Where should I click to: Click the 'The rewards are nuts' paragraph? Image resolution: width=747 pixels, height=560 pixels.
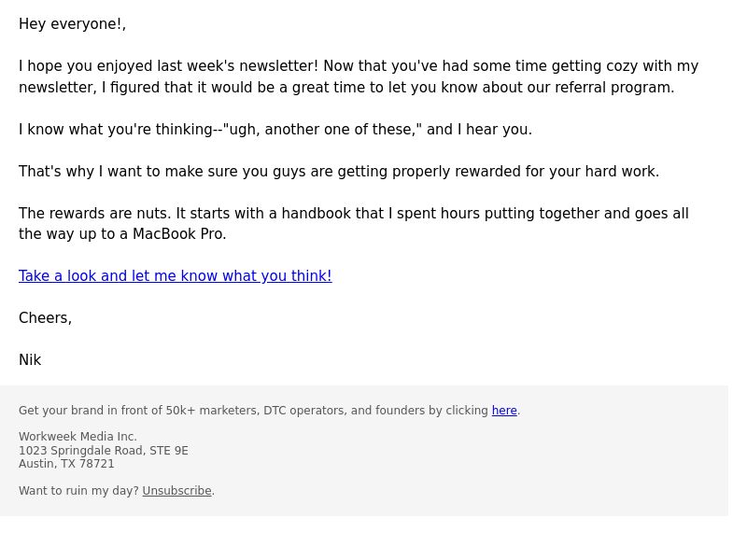pos(354,223)
